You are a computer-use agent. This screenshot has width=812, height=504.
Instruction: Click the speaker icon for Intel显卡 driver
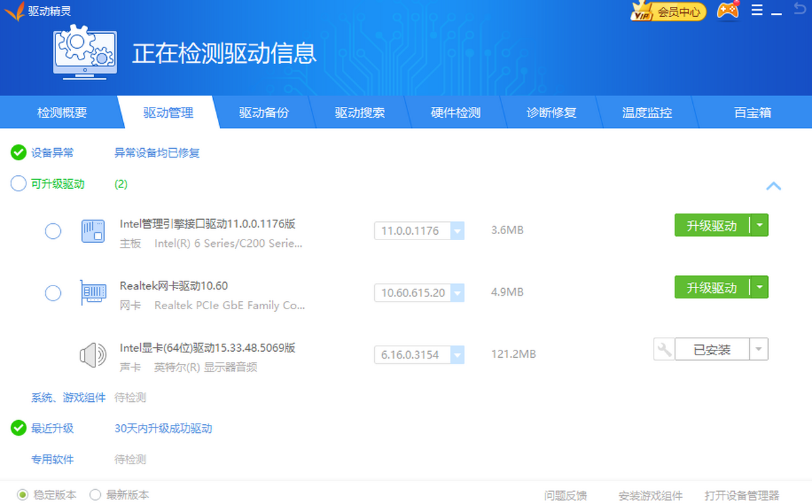pos(93,354)
